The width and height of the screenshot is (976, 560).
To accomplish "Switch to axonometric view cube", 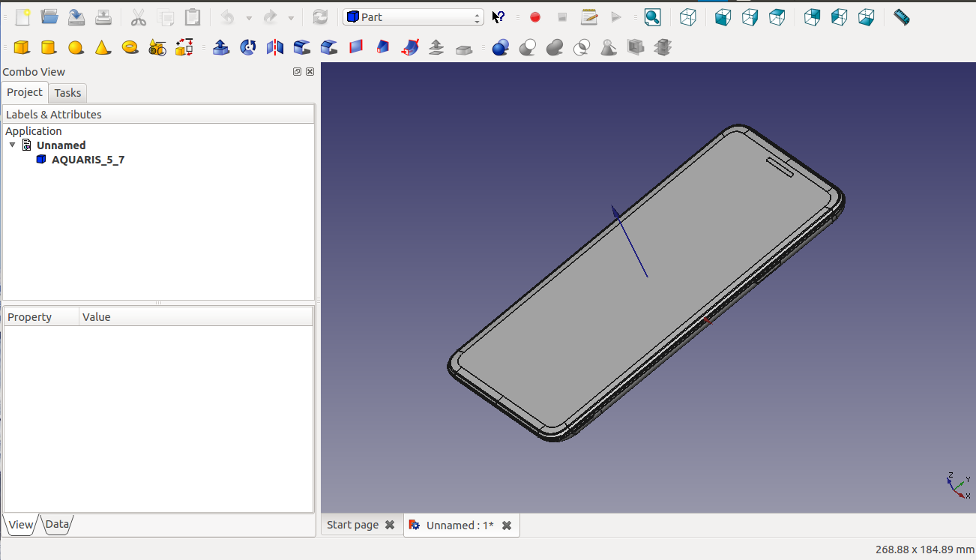I will pyautogui.click(x=688, y=17).
